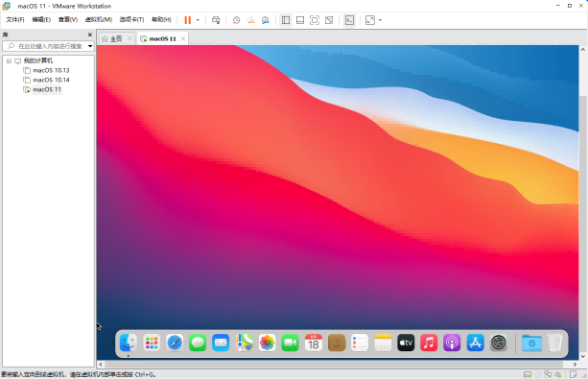Viewport: 588px width, 379px height.
Task: Open Launchpad in the dock
Action: click(x=152, y=343)
